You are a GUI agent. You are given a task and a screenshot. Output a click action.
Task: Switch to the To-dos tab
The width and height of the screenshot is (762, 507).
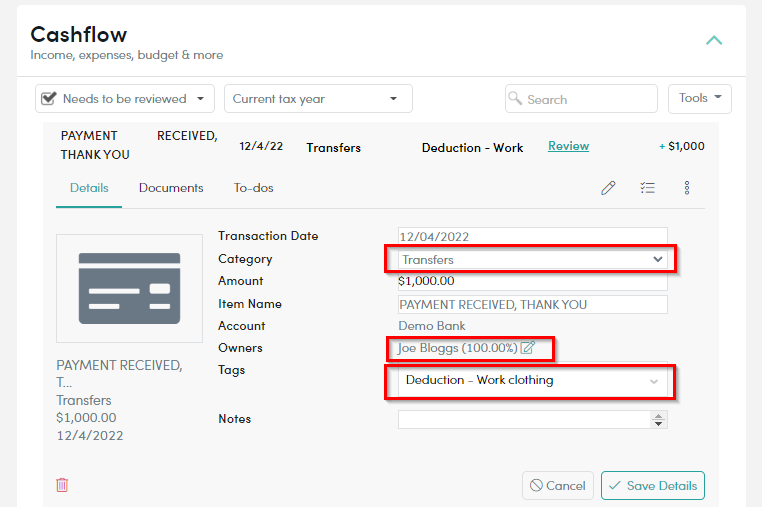pyautogui.click(x=253, y=188)
